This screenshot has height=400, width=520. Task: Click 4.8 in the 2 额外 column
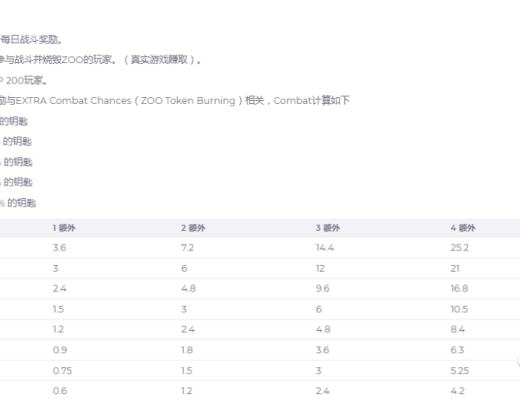click(188, 288)
